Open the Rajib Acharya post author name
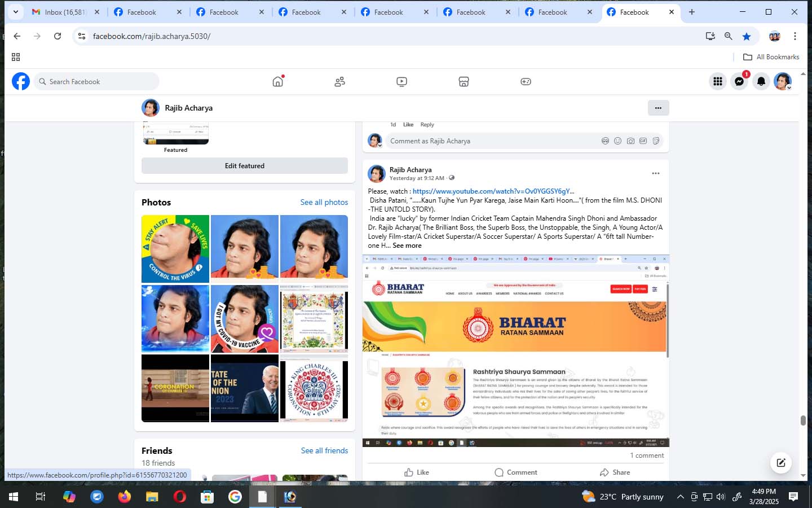Viewport: 812px width, 508px height. [x=411, y=170]
